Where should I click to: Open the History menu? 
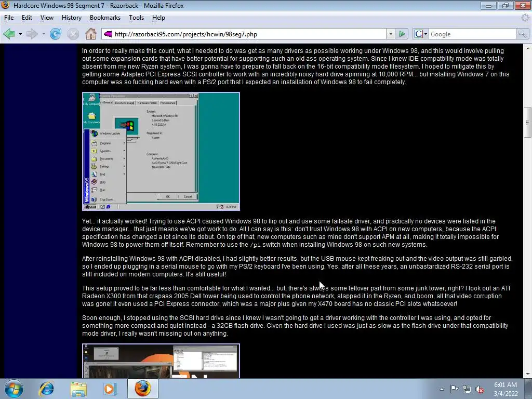72,18
